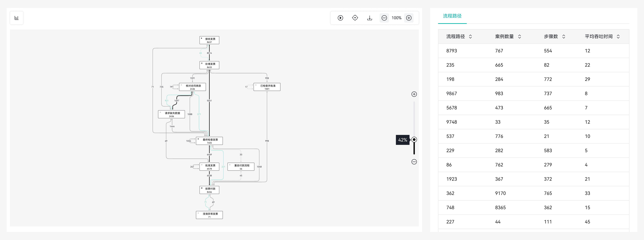
Task: Select the 最终检查发票 node
Action: [x=209, y=141]
